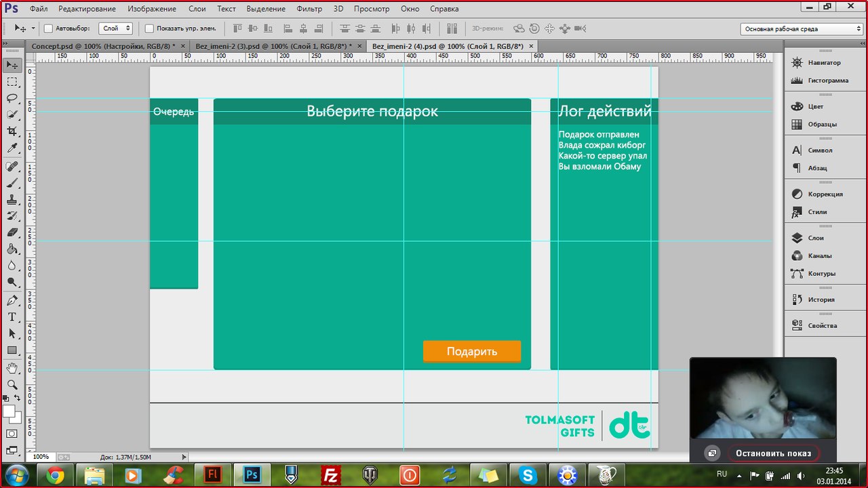Reset default foreground and background colors
This screenshot has height=488, width=868.
6,398
